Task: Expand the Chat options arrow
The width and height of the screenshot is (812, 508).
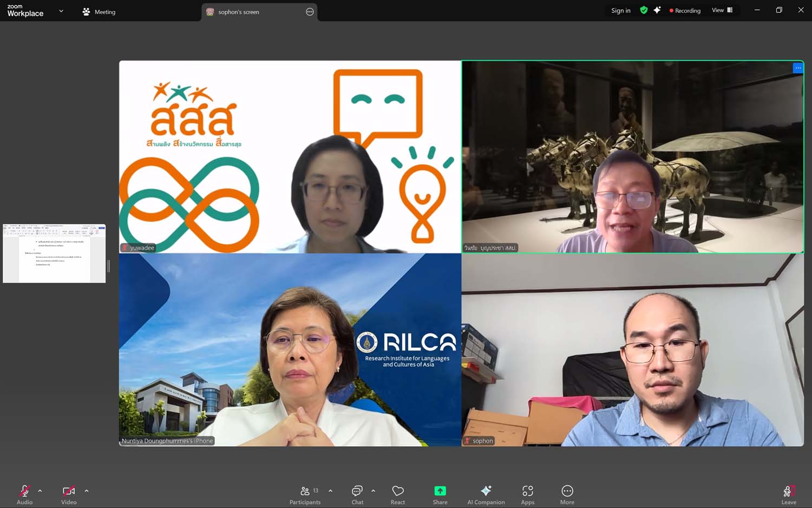Action: [373, 491]
